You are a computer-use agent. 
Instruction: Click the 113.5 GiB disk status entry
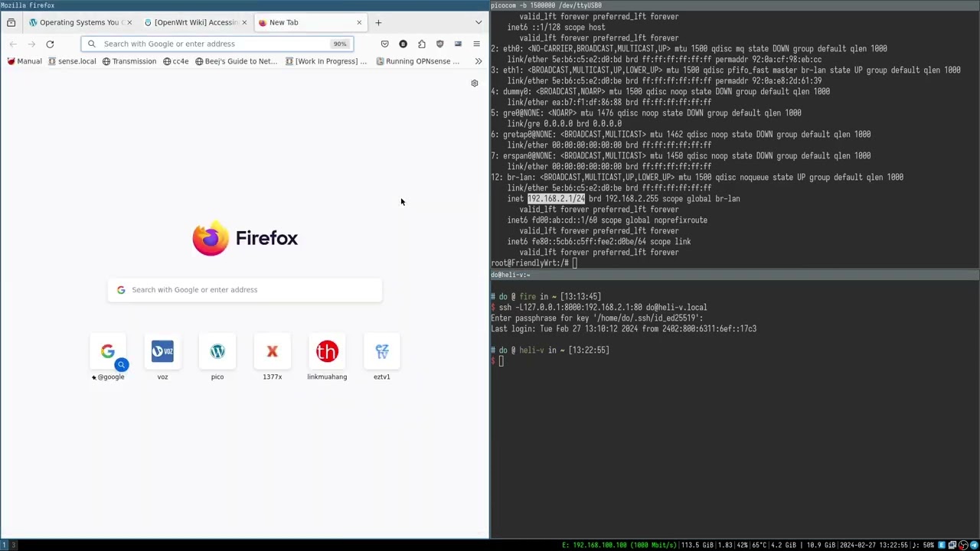[697, 545]
